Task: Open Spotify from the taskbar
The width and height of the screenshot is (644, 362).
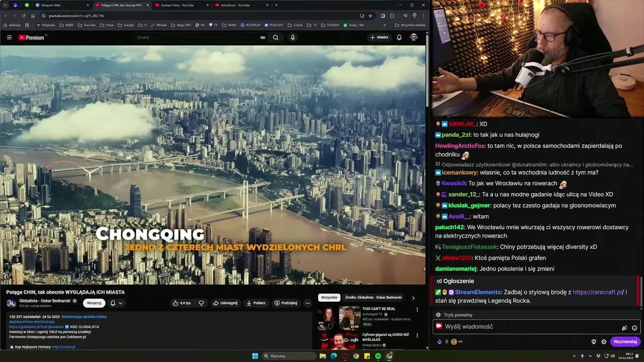Action: click(378, 356)
